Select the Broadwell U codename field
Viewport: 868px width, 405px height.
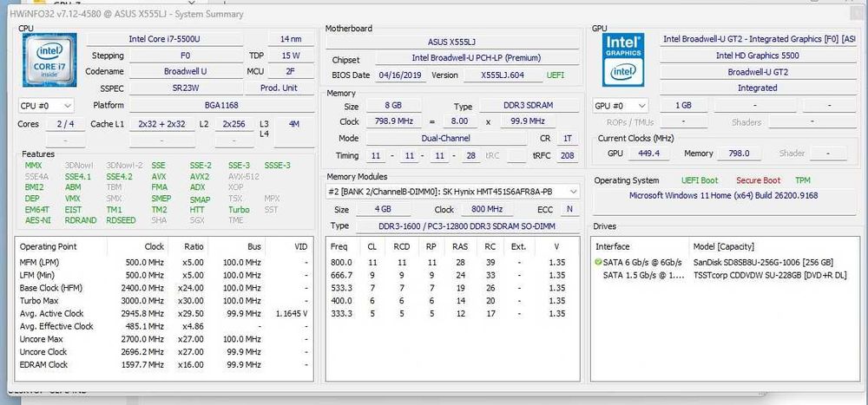(x=186, y=71)
